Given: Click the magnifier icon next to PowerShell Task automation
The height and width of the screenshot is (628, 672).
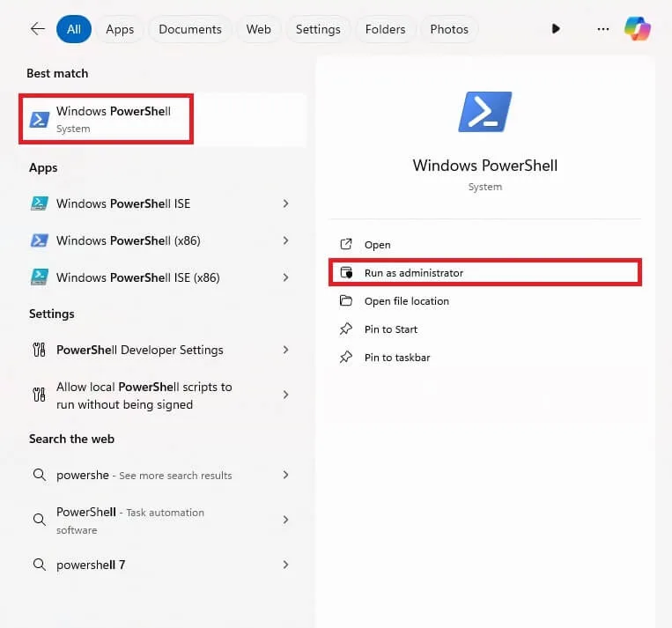Looking at the screenshot, I should [x=40, y=520].
